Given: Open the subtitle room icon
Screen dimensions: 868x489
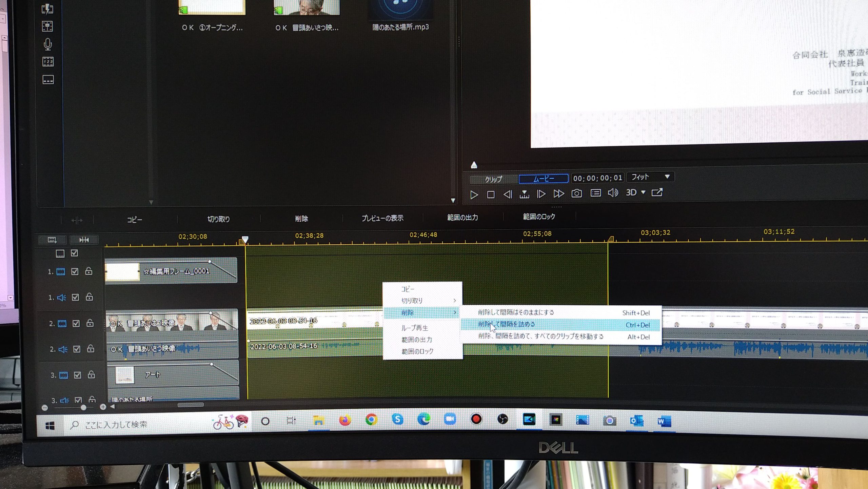Looking at the screenshot, I should tap(48, 80).
